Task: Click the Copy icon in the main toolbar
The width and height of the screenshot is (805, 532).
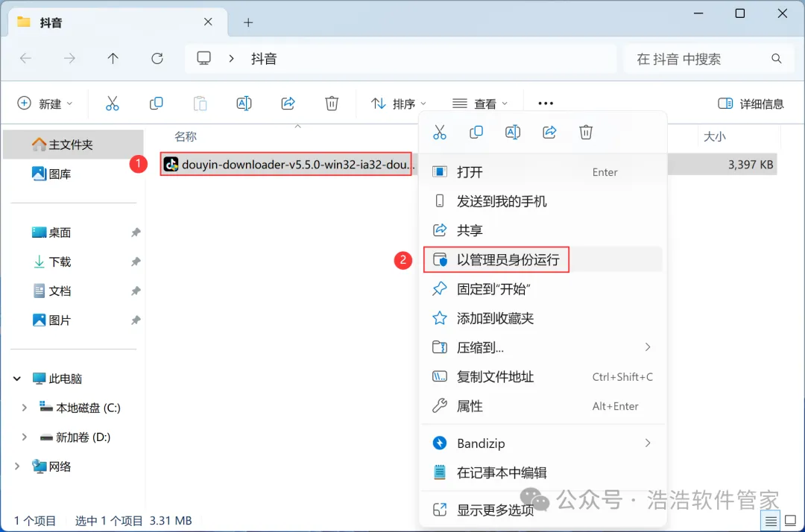Action: (156, 104)
